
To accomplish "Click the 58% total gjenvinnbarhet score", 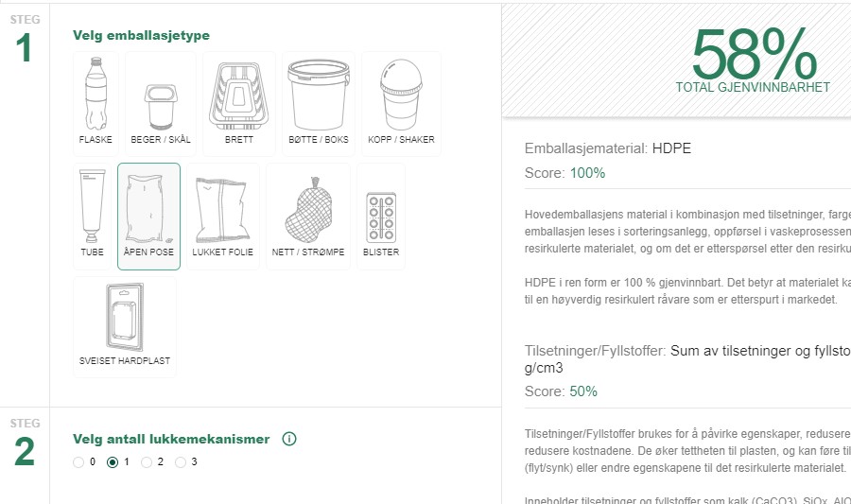I will point(753,57).
